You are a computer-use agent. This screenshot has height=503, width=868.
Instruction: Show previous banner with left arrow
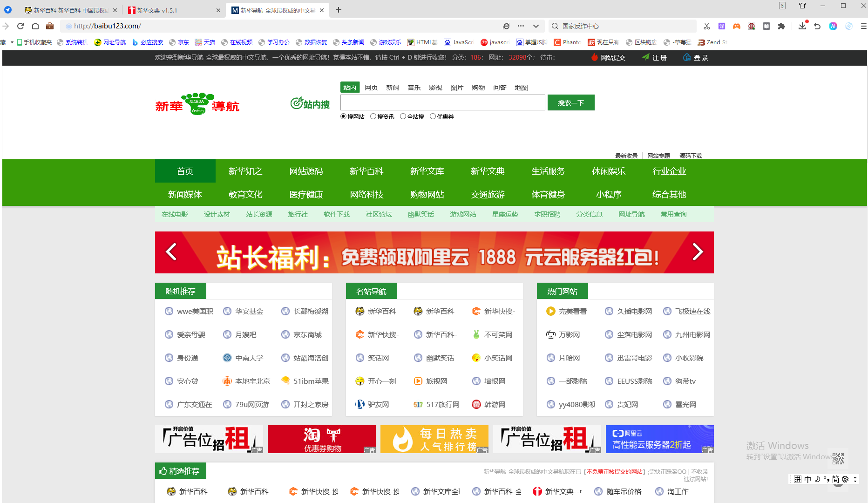pos(171,252)
